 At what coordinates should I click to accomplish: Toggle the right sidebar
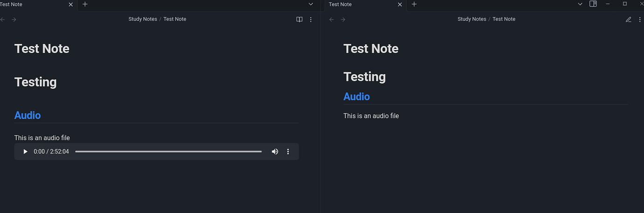tap(593, 4)
